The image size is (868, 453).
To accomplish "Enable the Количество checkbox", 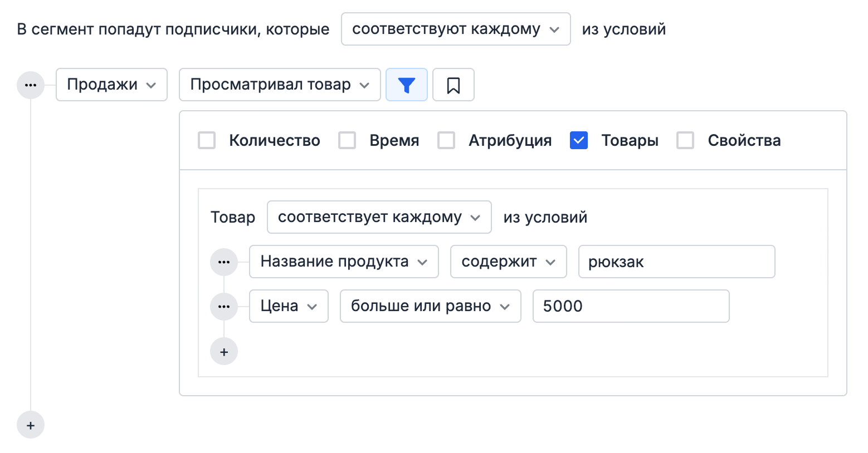I will click(x=207, y=140).
